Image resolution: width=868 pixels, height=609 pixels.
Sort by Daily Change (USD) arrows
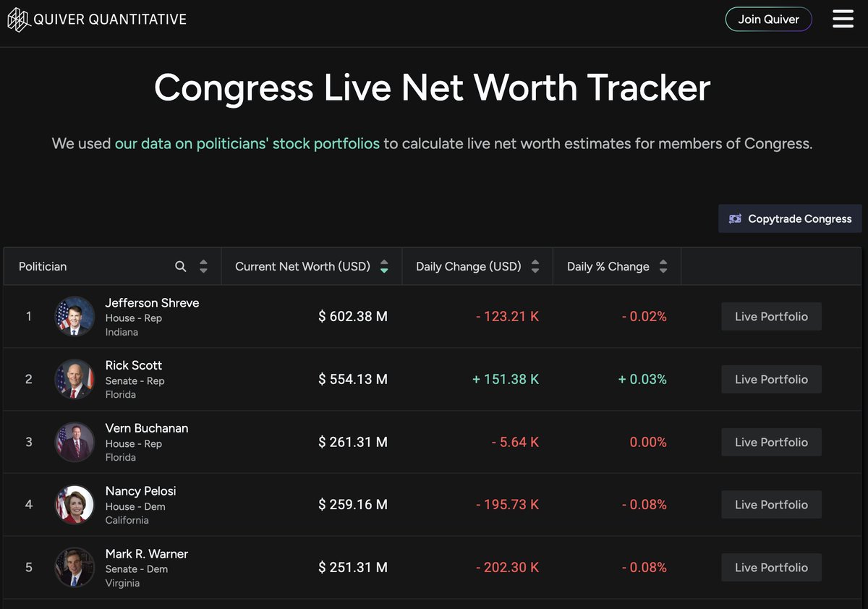pyautogui.click(x=535, y=266)
